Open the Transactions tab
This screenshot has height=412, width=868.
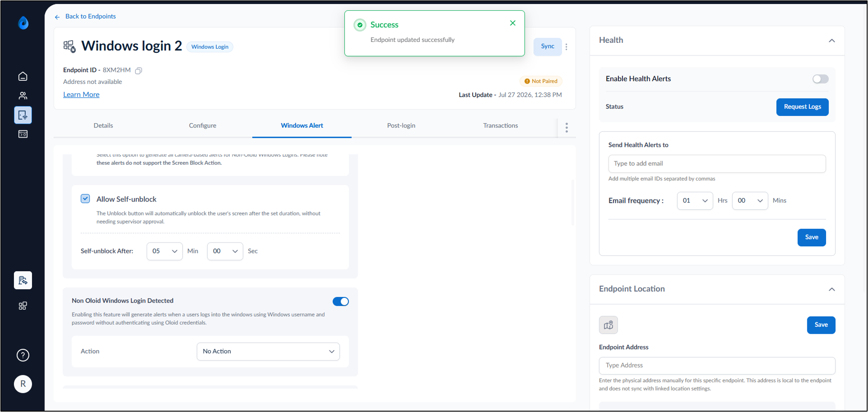pyautogui.click(x=501, y=125)
